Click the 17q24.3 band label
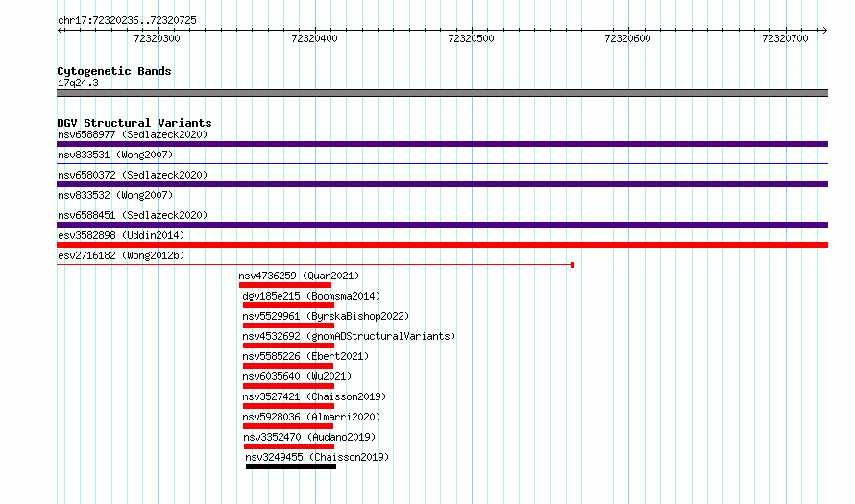855x504 pixels. pyautogui.click(x=78, y=83)
